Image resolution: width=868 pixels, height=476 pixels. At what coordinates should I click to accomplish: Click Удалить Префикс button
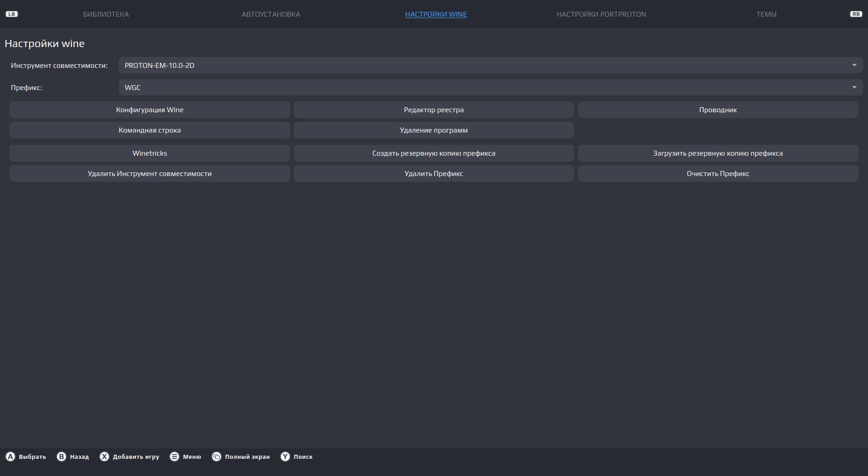(434, 174)
